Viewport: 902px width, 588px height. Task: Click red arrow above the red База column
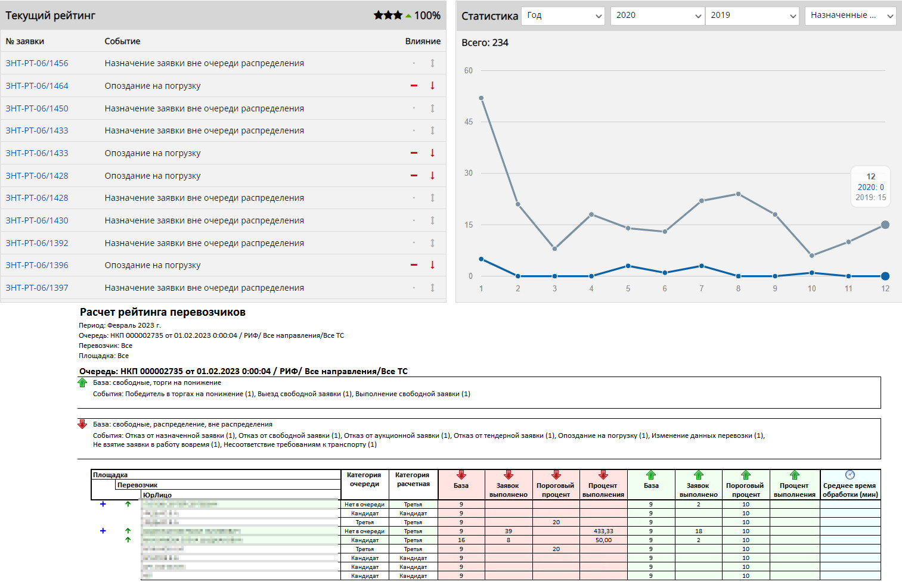[461, 475]
